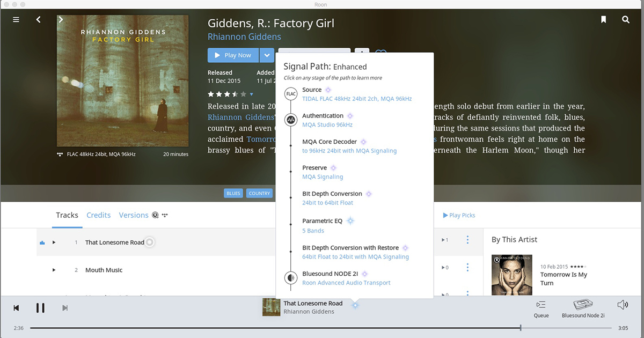Screen dimensions: 644x338
Task: Play the track That Lonesome Road
Action: point(54,243)
